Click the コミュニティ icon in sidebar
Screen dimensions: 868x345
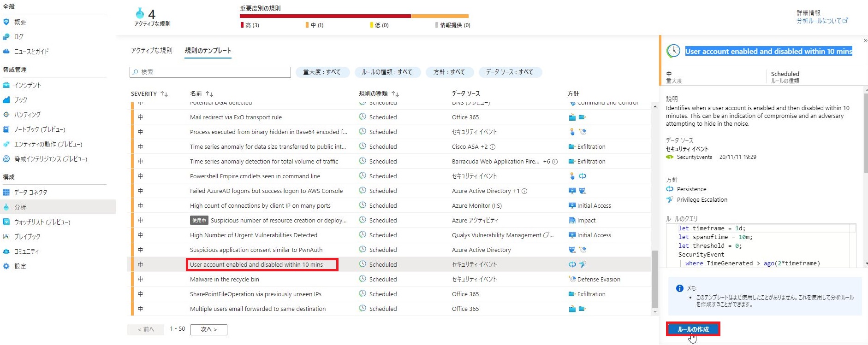coord(6,251)
